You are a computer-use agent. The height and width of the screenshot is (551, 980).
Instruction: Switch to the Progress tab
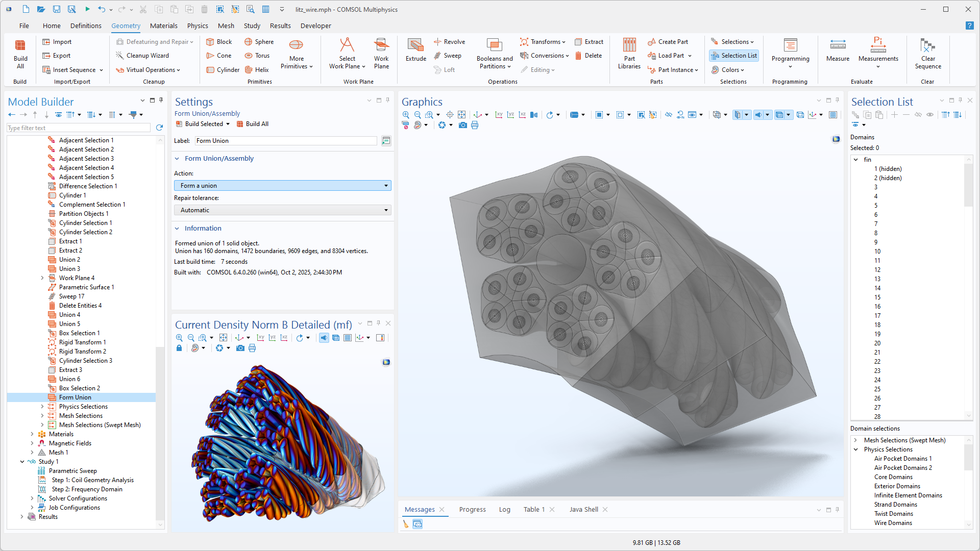(472, 509)
